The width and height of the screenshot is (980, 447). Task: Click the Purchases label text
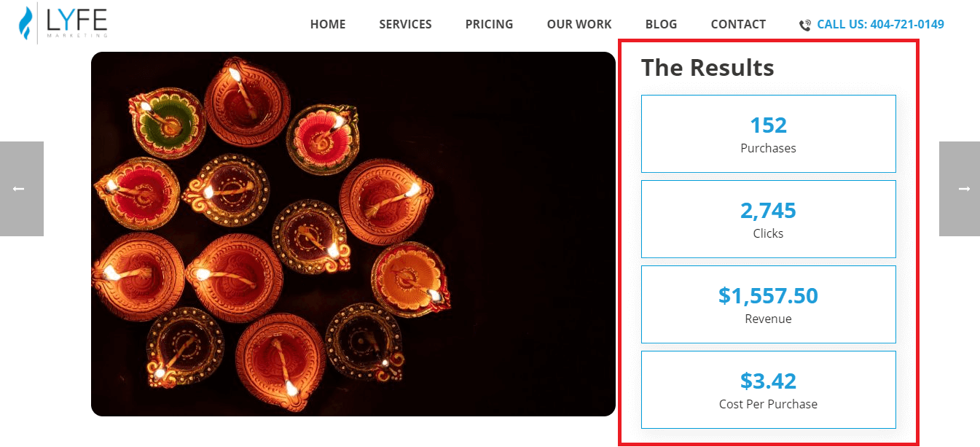[768, 148]
